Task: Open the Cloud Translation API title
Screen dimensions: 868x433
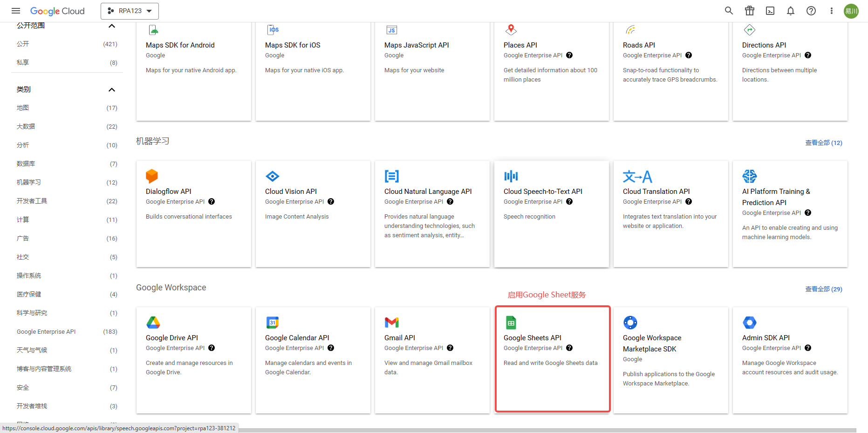Action: coord(656,191)
